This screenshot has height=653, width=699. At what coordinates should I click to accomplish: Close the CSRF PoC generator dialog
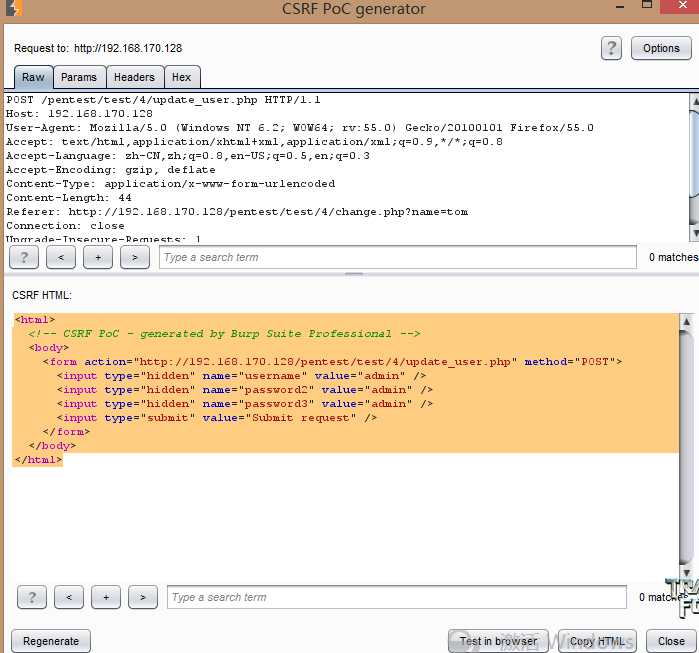point(671,641)
